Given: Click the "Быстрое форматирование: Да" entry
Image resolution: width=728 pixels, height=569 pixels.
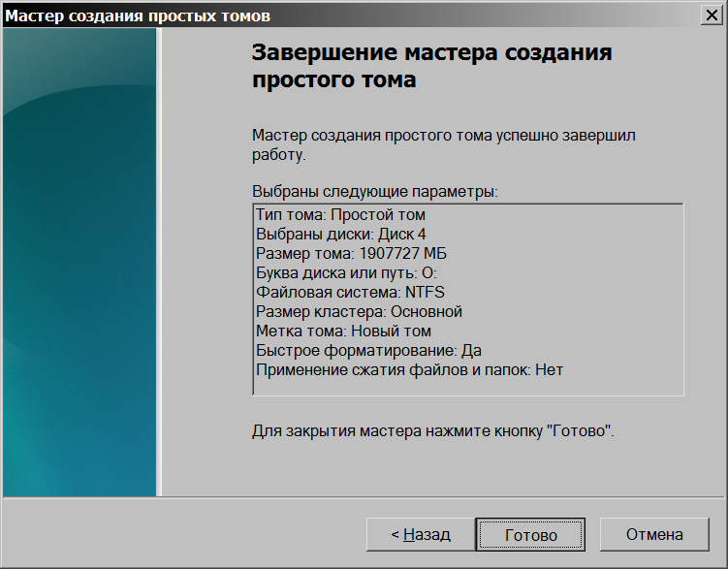Looking at the screenshot, I should coord(368,350).
